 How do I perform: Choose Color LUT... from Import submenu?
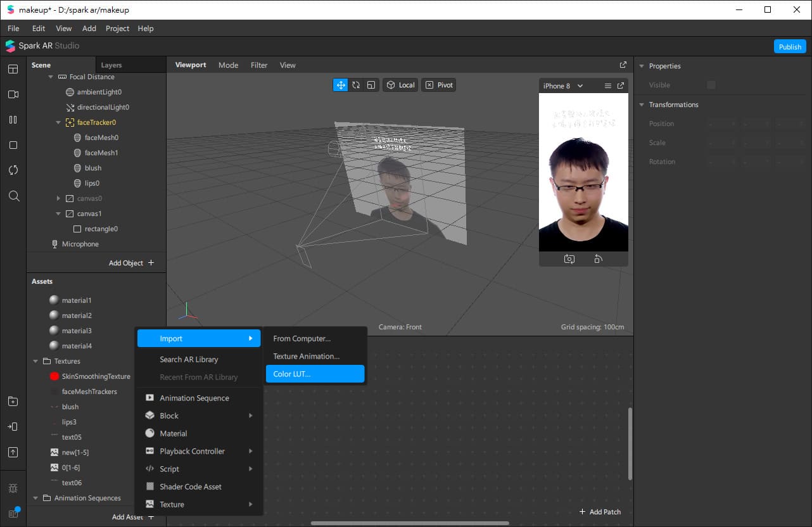[x=315, y=374]
